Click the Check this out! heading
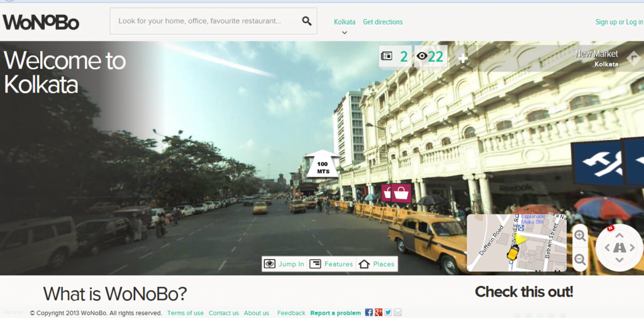The image size is (644, 318). click(x=524, y=292)
